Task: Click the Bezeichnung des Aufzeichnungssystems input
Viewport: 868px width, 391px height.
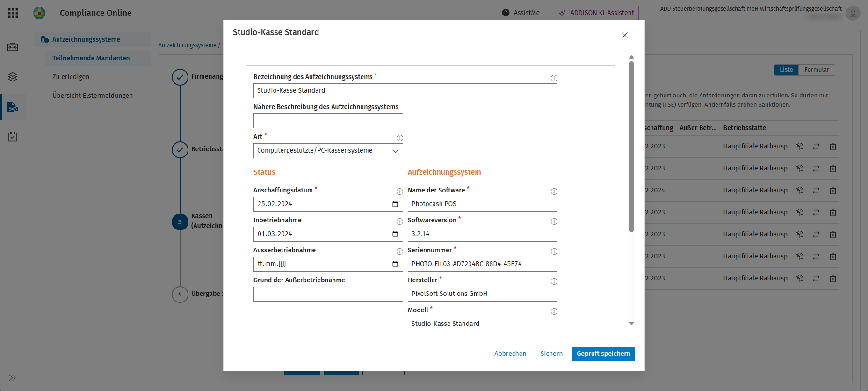Action: (405, 91)
